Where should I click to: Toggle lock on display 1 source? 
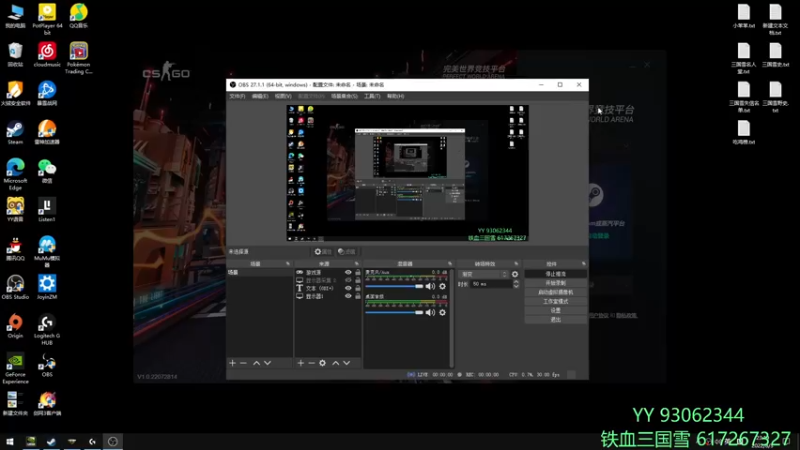358,296
